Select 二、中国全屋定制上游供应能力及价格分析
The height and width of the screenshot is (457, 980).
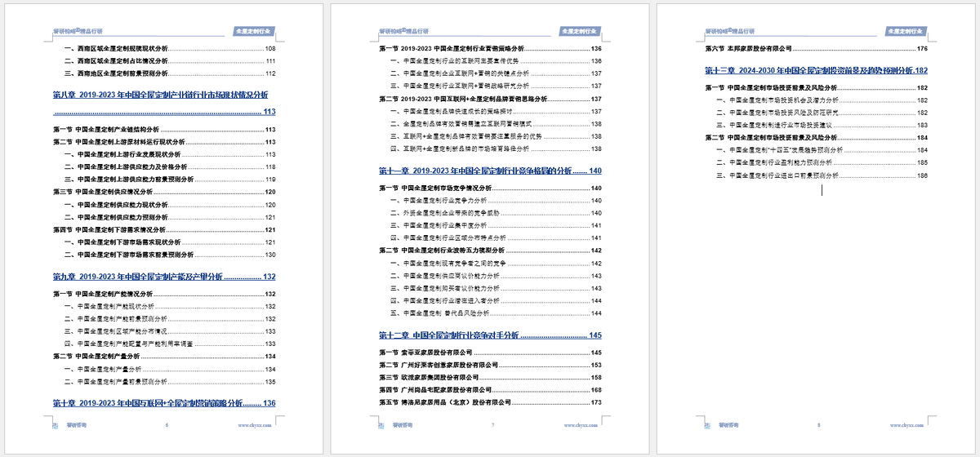[171, 166]
